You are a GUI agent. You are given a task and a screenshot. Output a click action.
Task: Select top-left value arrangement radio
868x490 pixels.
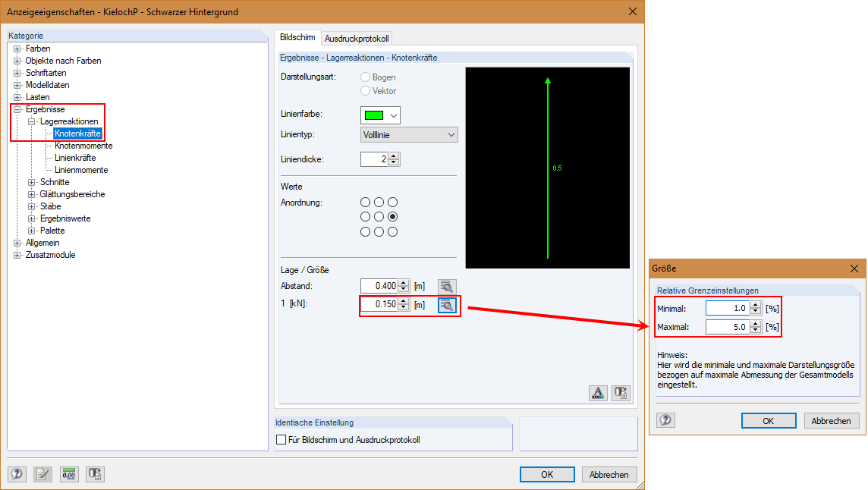[366, 202]
